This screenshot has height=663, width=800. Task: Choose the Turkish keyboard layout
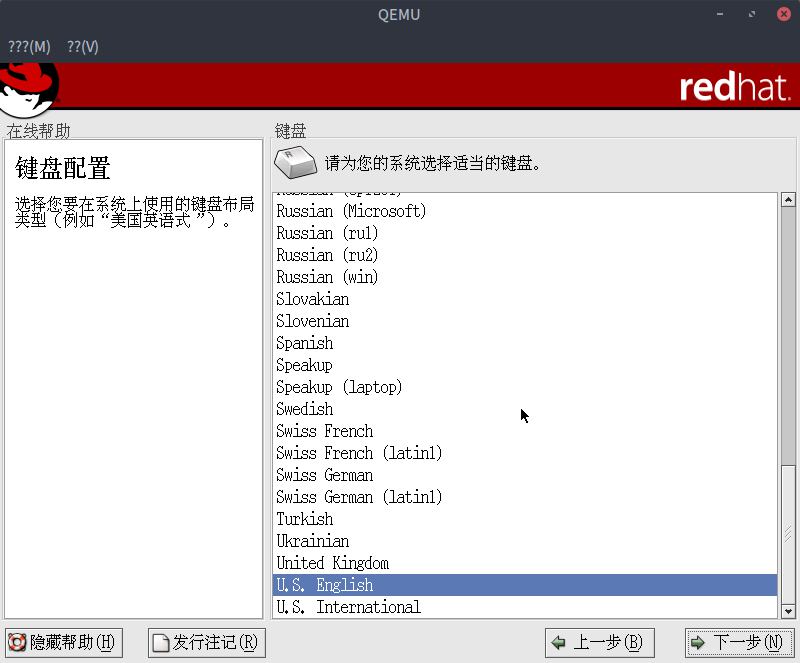(x=304, y=519)
